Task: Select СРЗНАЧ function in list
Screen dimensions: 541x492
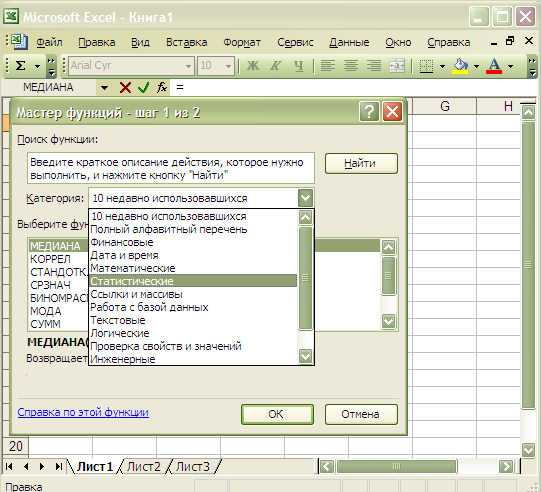Action: click(x=50, y=285)
